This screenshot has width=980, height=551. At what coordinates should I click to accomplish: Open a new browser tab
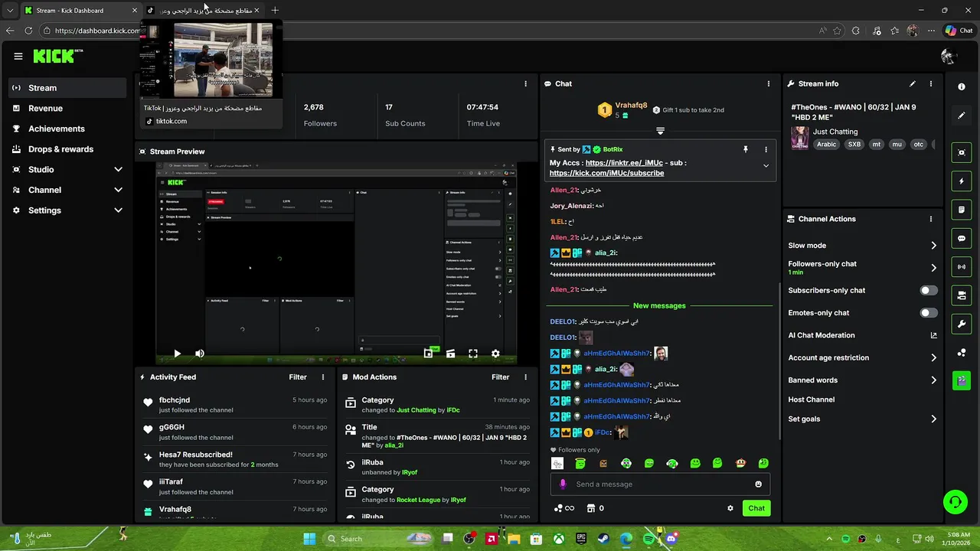coord(275,10)
